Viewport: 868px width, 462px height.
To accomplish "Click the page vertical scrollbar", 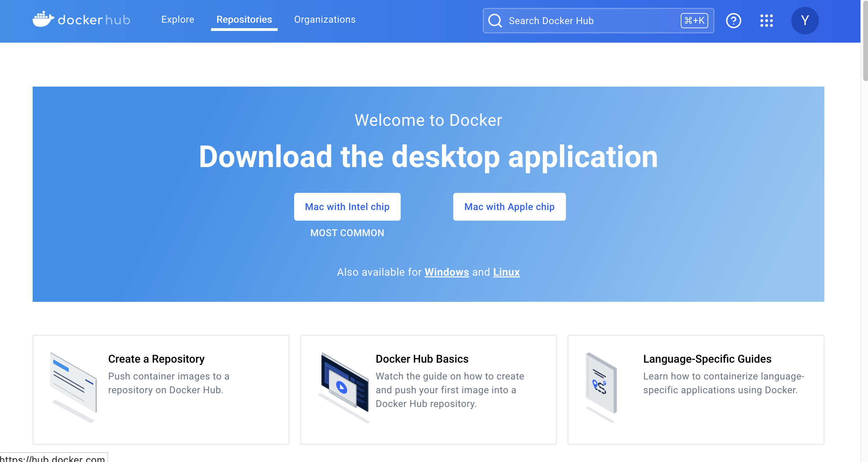I will [x=865, y=41].
